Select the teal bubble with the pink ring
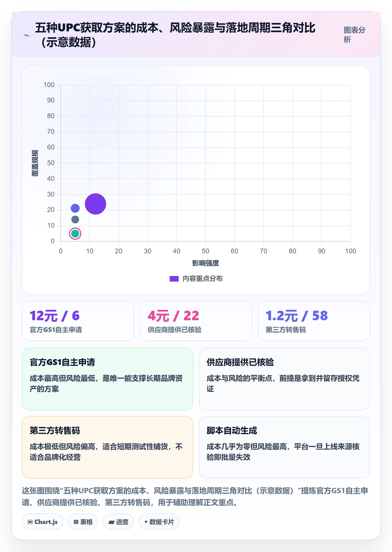This screenshot has width=392, height=552. (75, 233)
